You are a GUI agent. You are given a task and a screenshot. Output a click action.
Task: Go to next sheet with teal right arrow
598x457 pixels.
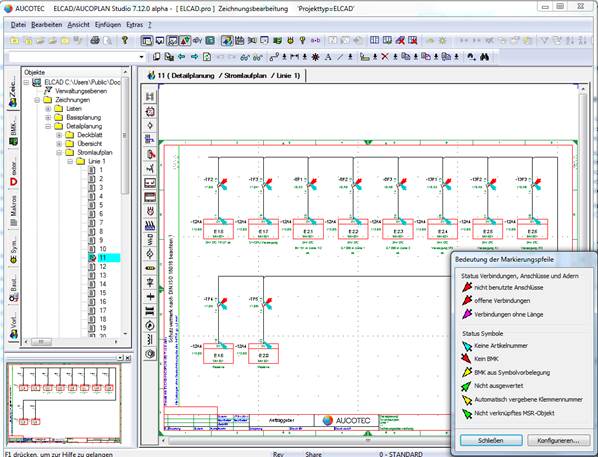[195, 57]
